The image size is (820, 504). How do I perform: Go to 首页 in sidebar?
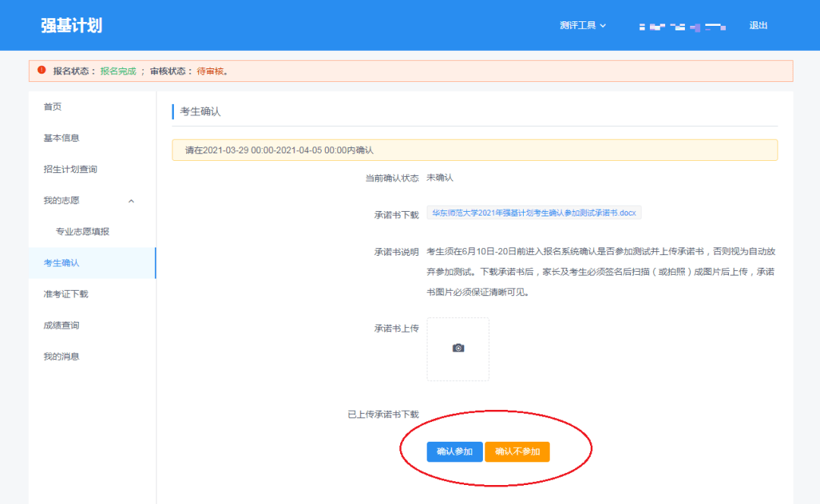click(x=52, y=107)
